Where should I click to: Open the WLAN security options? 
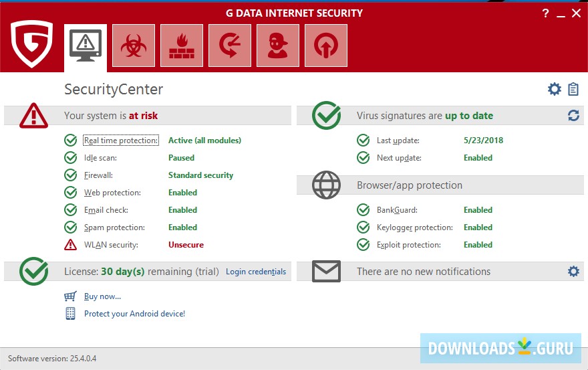111,245
